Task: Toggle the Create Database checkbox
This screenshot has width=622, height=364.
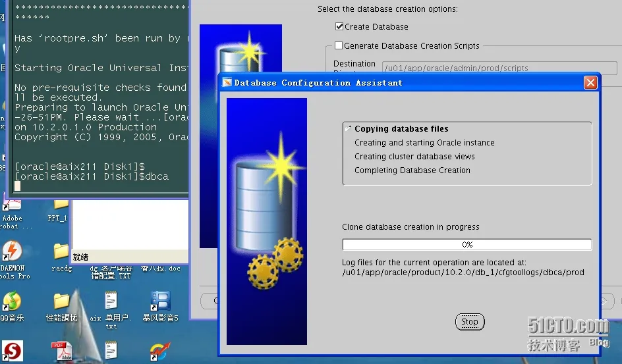Action: [x=339, y=26]
